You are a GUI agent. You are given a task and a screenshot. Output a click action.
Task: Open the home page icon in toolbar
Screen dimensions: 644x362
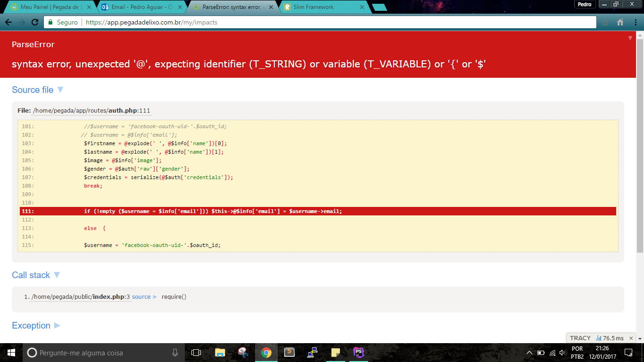click(x=620, y=22)
